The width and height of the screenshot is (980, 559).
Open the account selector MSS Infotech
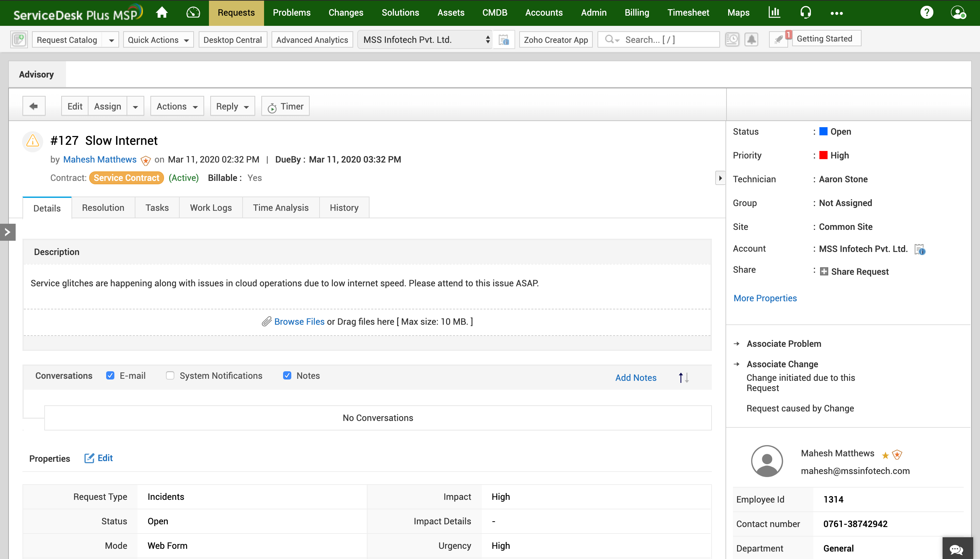point(425,39)
